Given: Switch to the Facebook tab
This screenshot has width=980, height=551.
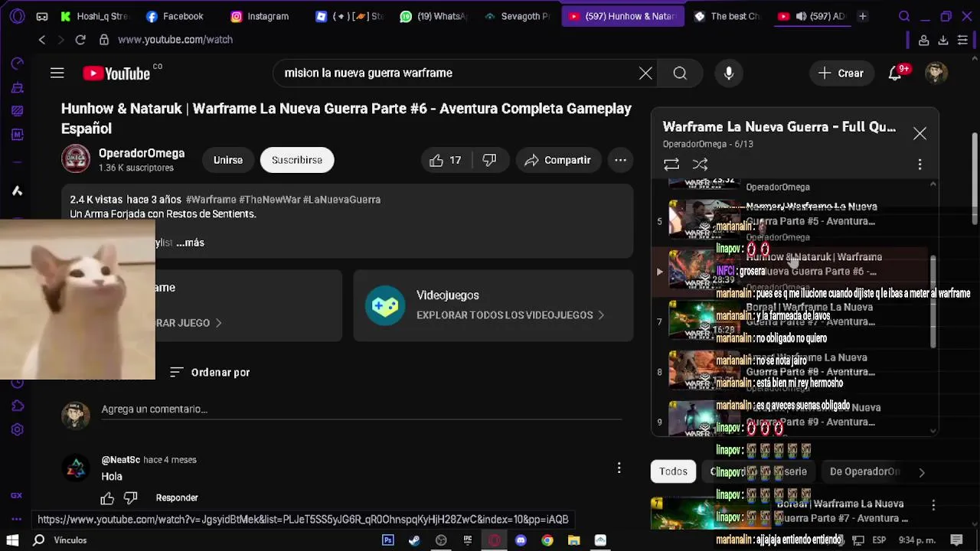Looking at the screenshot, I should 175,16.
